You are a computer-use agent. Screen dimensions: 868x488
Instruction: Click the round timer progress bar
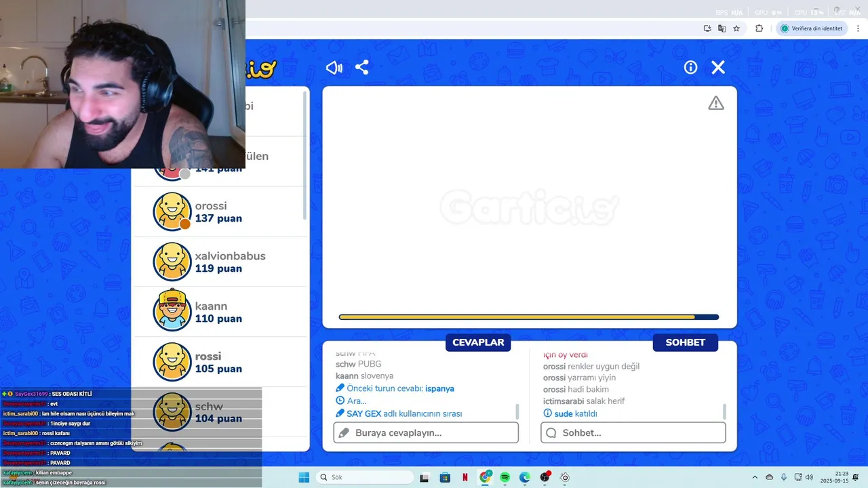[529, 317]
